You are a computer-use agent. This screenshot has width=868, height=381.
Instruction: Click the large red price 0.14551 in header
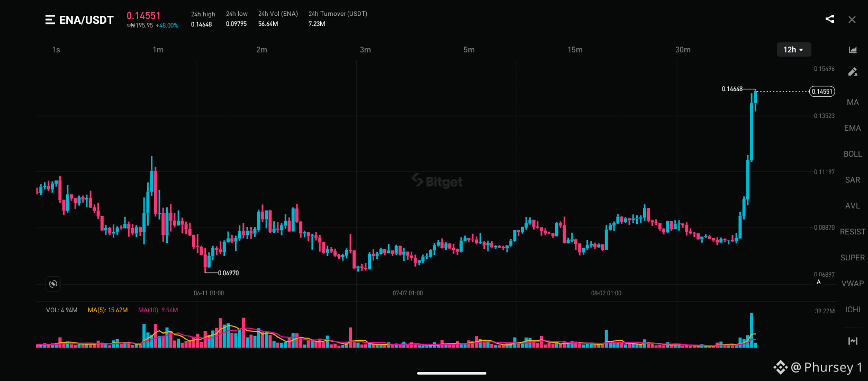click(x=143, y=16)
